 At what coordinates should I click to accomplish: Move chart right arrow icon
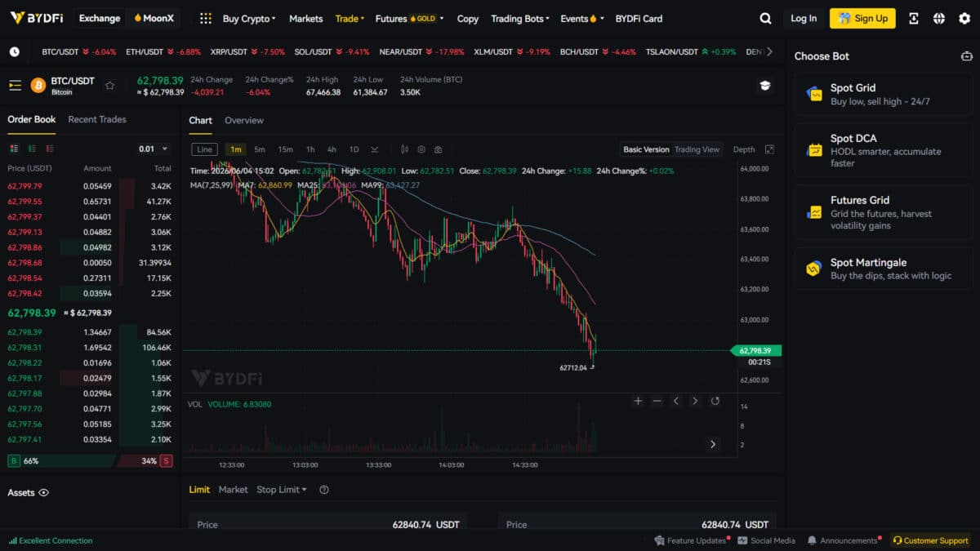coord(695,401)
